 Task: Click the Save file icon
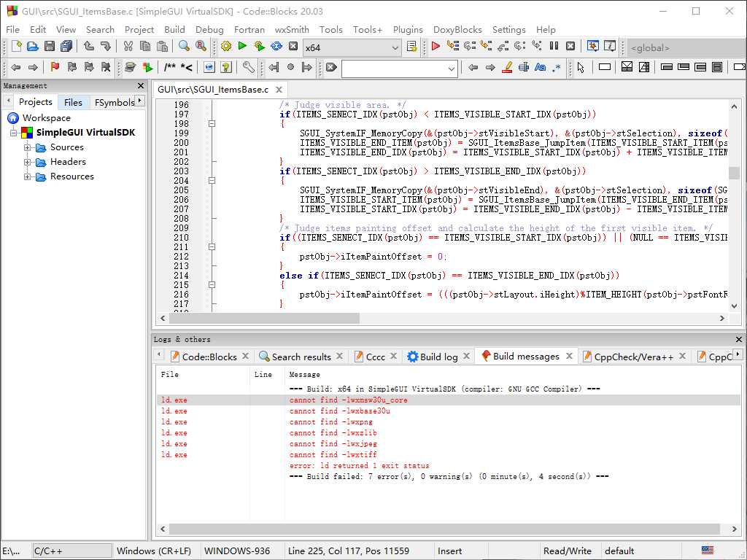[x=50, y=46]
